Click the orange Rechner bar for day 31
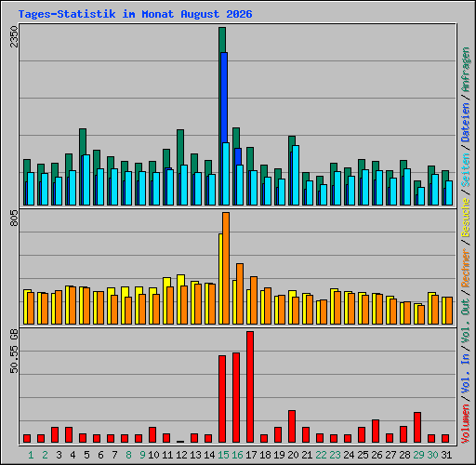 (449, 311)
